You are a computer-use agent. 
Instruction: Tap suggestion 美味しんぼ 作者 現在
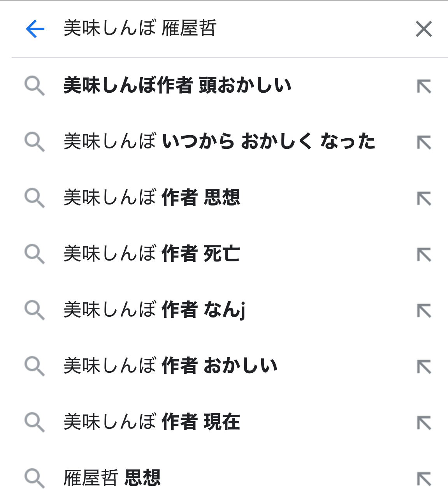(x=152, y=422)
